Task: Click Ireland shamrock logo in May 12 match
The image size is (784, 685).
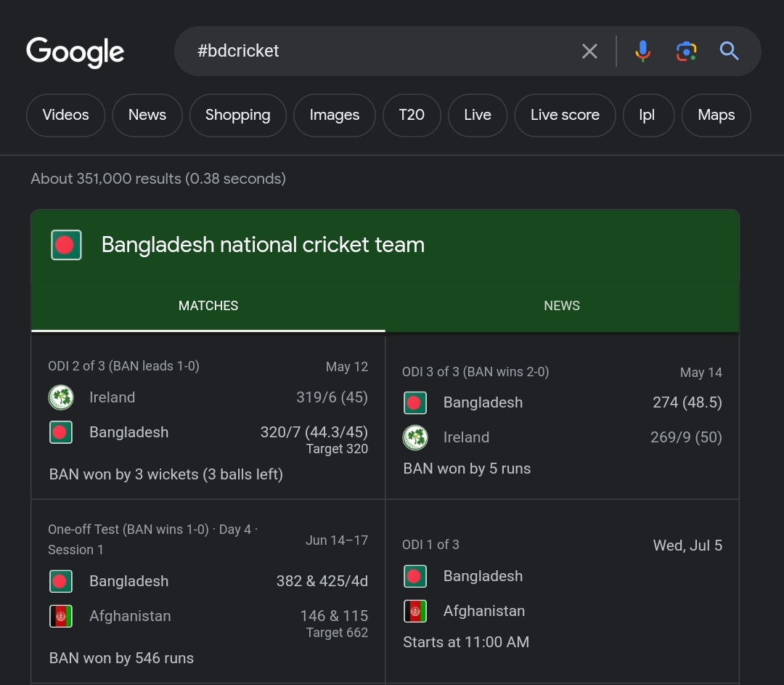Action: [61, 397]
